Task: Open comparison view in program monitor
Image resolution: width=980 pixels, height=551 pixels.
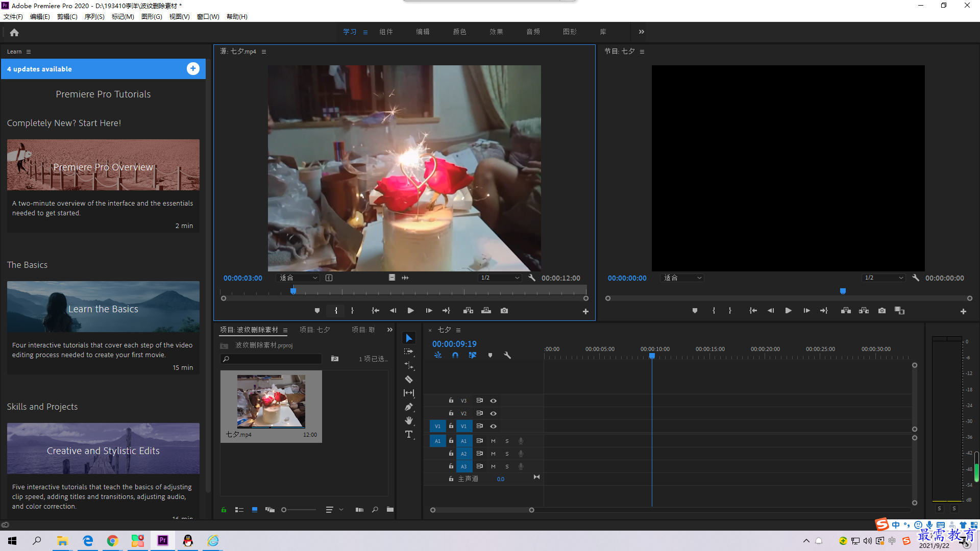Action: (899, 311)
